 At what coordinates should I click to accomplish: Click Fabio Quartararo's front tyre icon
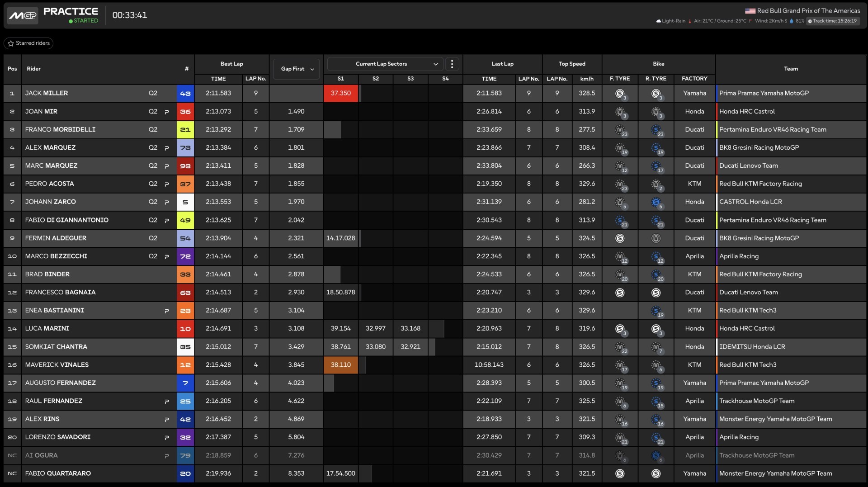point(620,473)
